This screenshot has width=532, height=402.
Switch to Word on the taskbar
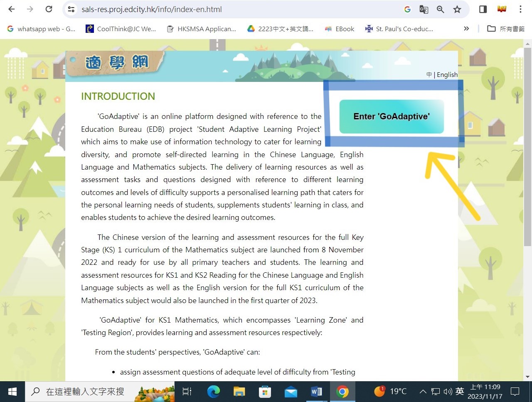[316, 392]
